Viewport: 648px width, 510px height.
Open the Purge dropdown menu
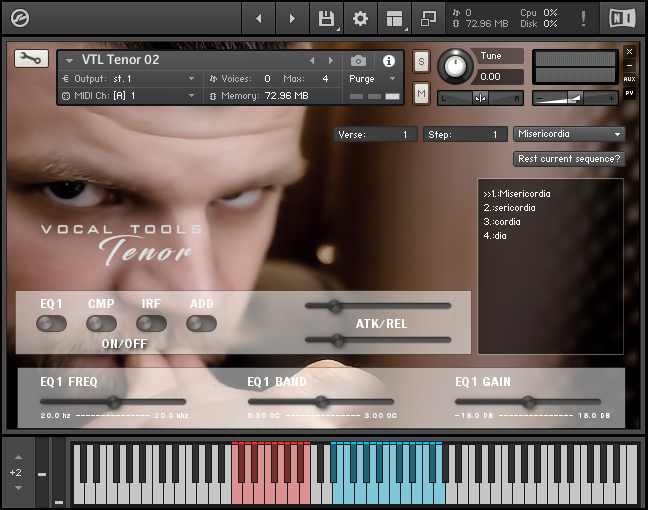click(x=372, y=79)
